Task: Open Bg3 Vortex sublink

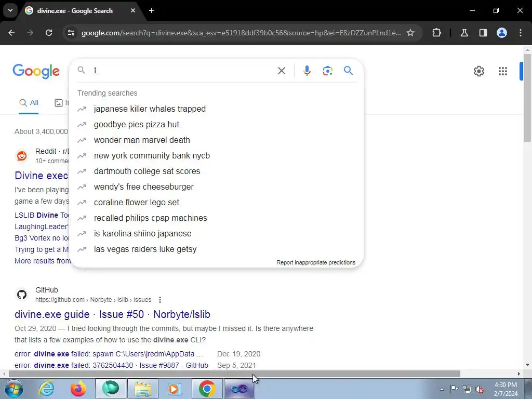Action: [x=42, y=238]
